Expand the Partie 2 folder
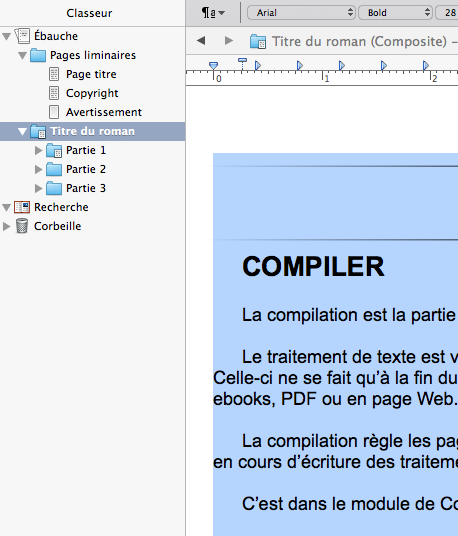 click(x=38, y=169)
